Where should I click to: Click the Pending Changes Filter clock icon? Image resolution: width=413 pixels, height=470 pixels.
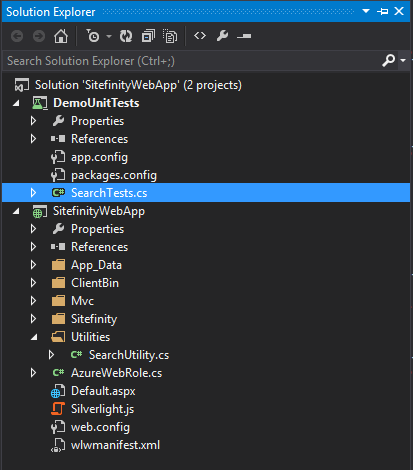[x=93, y=36]
